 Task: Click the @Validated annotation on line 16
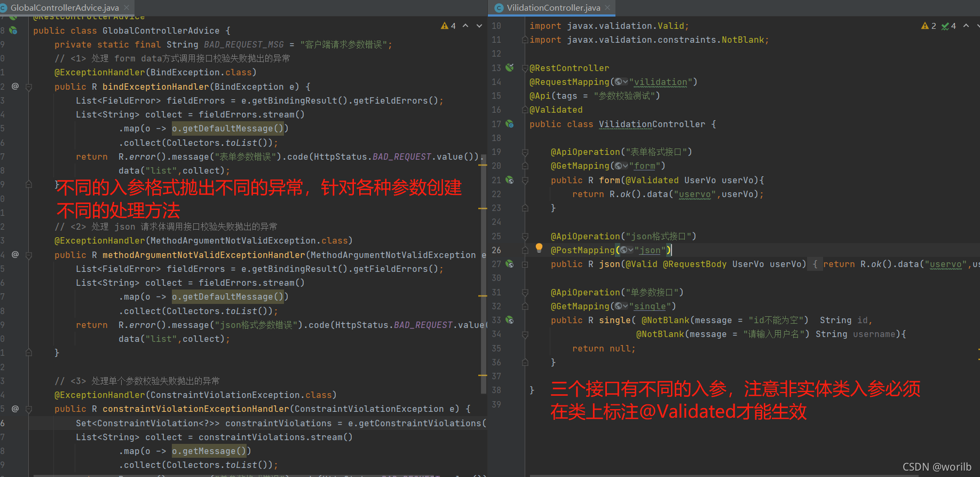tap(556, 110)
